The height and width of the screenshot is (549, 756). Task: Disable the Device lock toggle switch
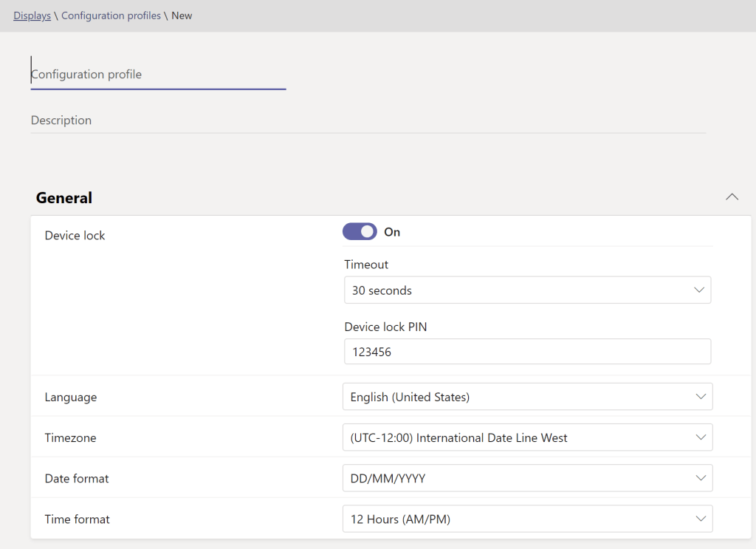click(360, 232)
